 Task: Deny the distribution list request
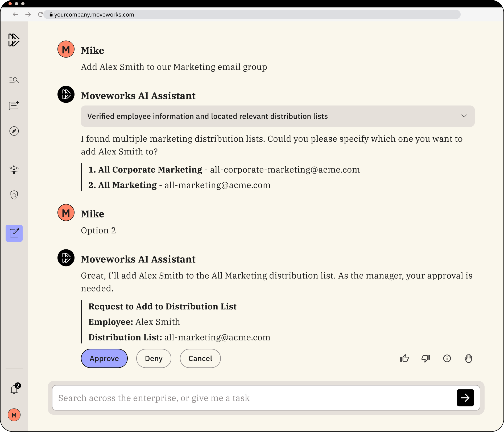click(154, 358)
